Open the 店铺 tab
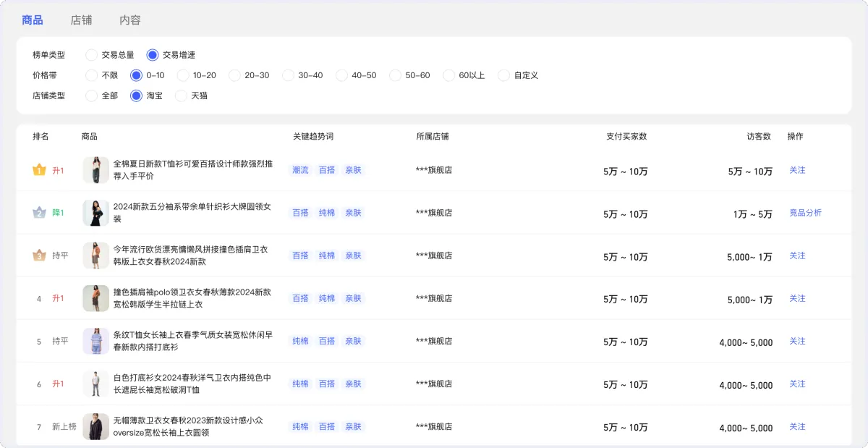Screen dimensions: 868x448 tap(81, 20)
